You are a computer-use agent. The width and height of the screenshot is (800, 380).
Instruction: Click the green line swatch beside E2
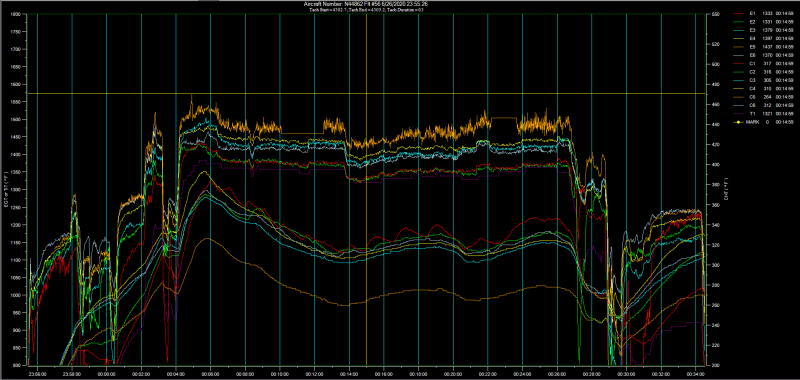(739, 22)
